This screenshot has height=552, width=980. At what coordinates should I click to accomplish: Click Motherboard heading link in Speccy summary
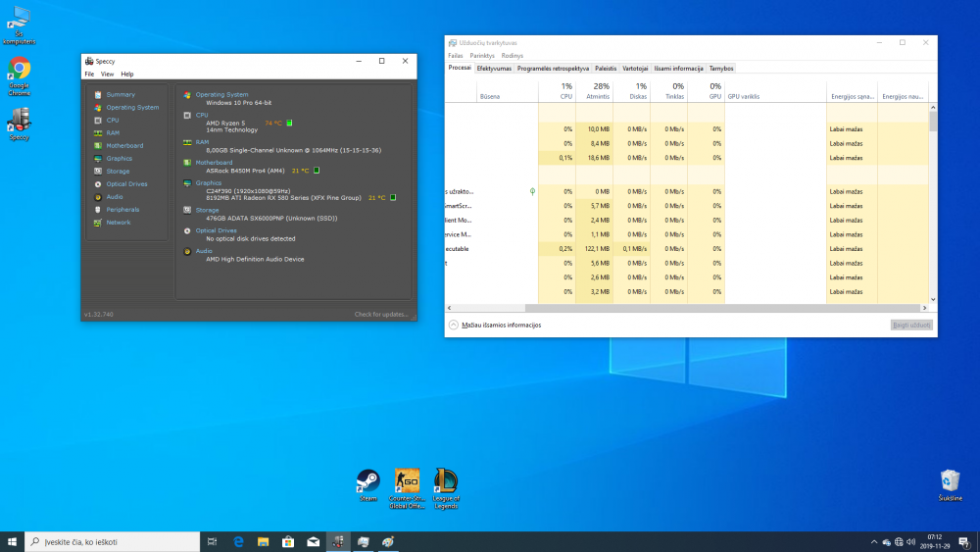[x=214, y=163]
